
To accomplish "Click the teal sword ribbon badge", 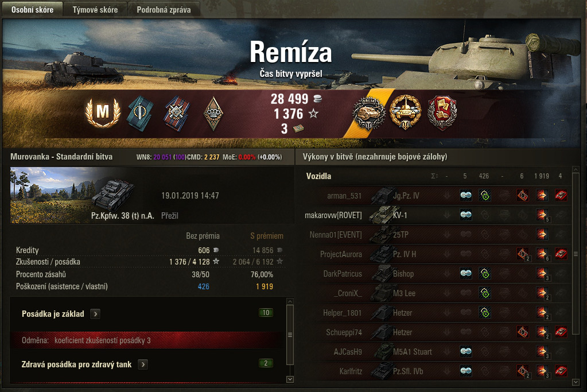I will pos(139,114).
